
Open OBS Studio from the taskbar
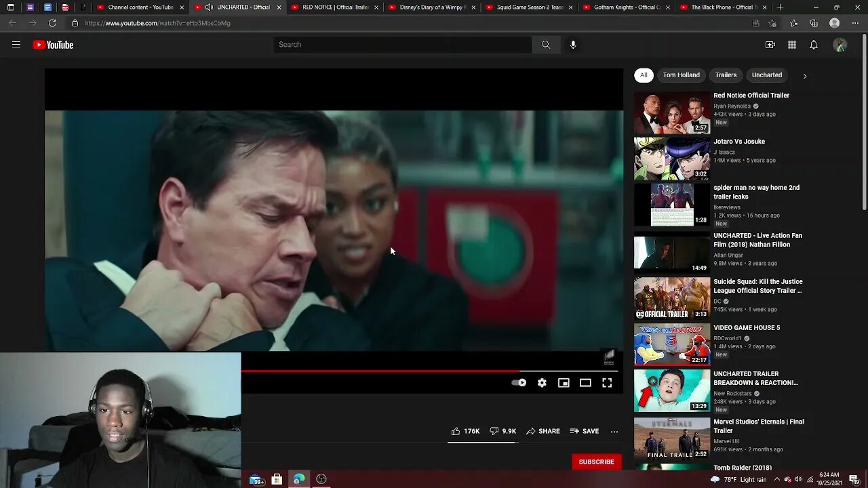coord(321,479)
